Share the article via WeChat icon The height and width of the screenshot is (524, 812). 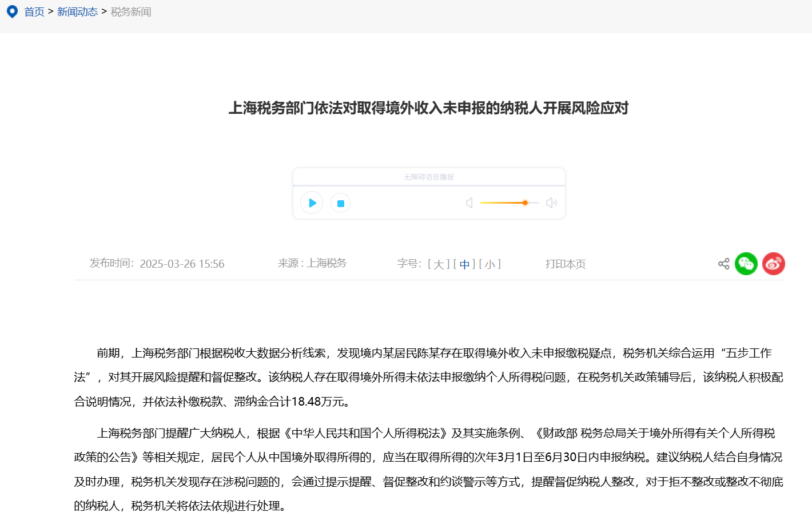[x=746, y=263]
